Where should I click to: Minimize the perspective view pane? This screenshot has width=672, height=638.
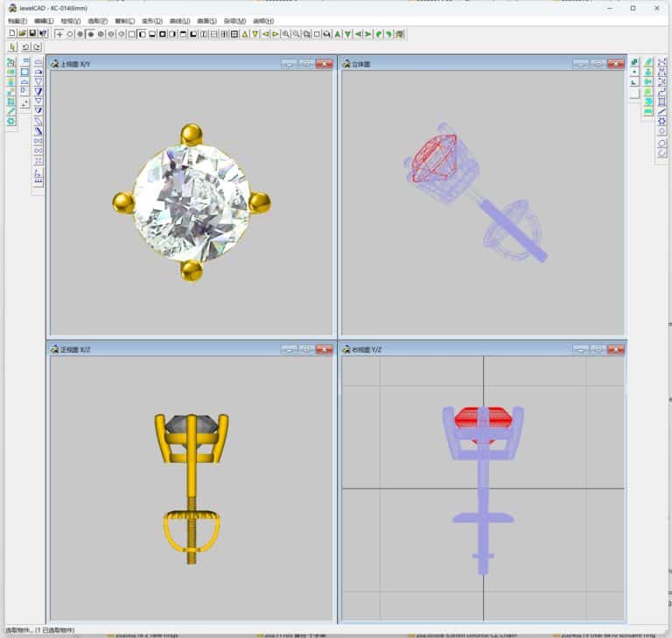(581, 64)
